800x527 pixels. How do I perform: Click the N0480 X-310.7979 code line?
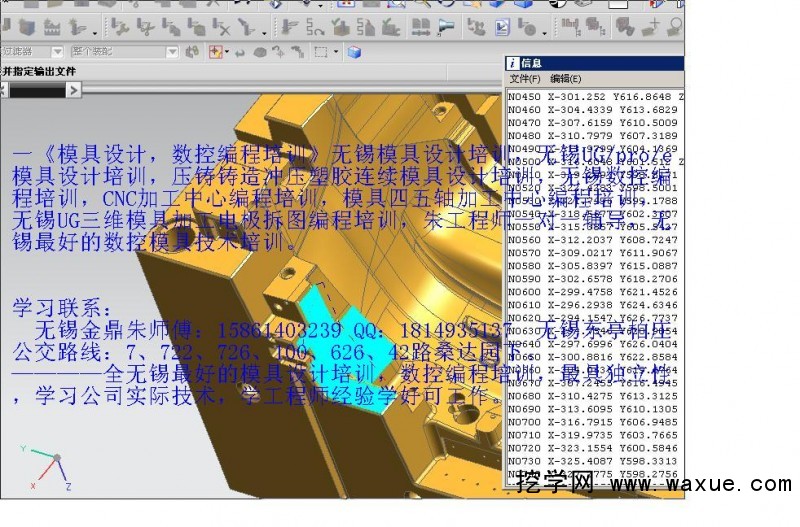(592, 136)
